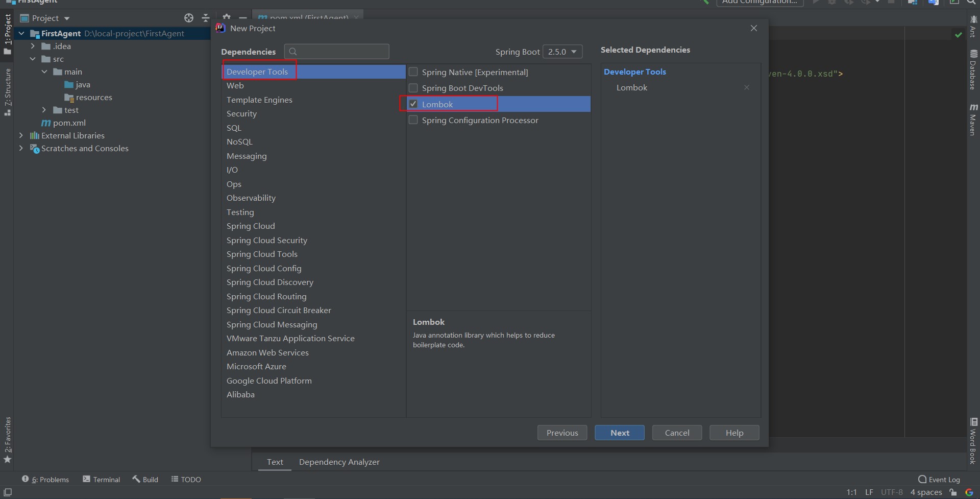This screenshot has height=499, width=980.
Task: Open the Favorites tool window
Action: click(x=8, y=440)
